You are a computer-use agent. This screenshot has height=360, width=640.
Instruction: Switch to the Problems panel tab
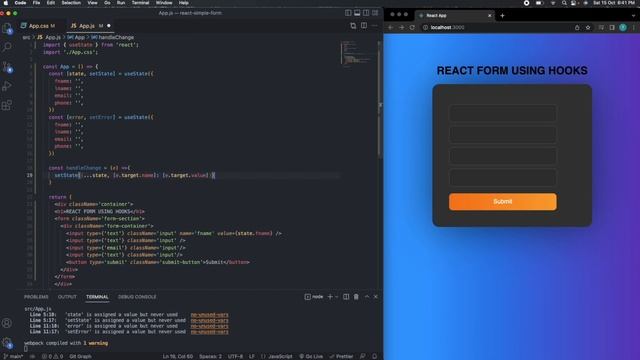[36, 297]
